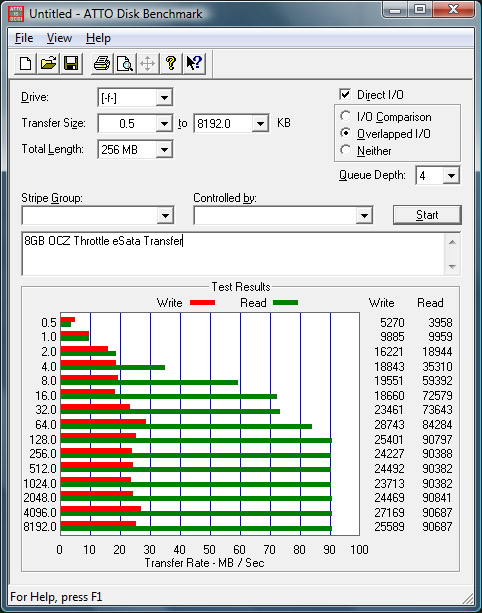Open the View menu

[59, 38]
